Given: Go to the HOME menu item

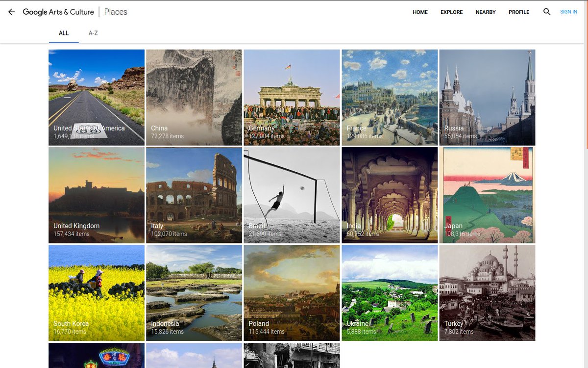Looking at the screenshot, I should coord(420,12).
